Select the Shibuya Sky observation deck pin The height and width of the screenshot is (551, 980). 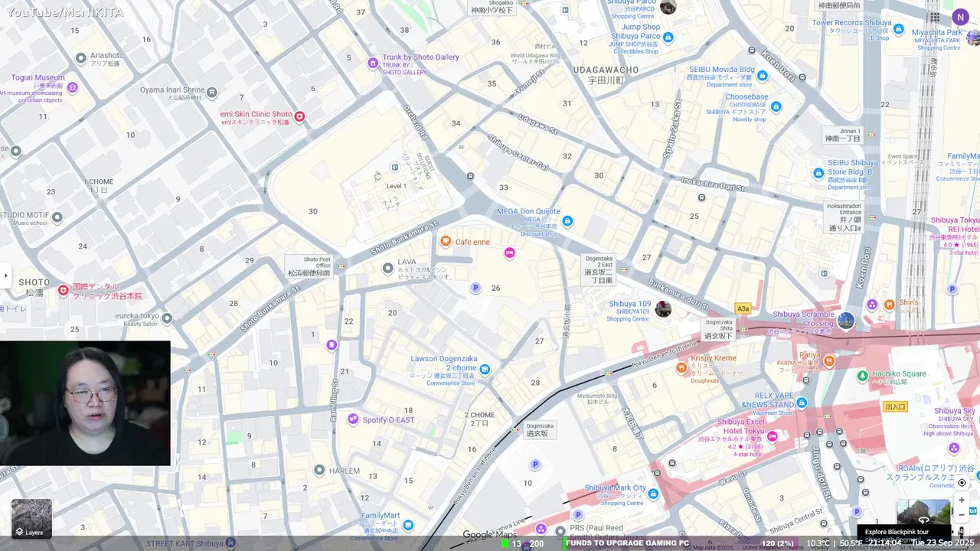tap(954, 448)
